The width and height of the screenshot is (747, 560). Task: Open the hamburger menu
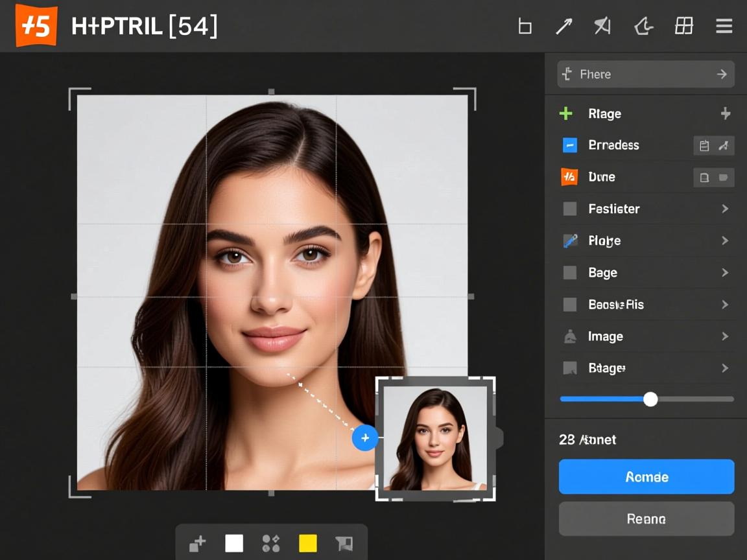[x=724, y=26]
